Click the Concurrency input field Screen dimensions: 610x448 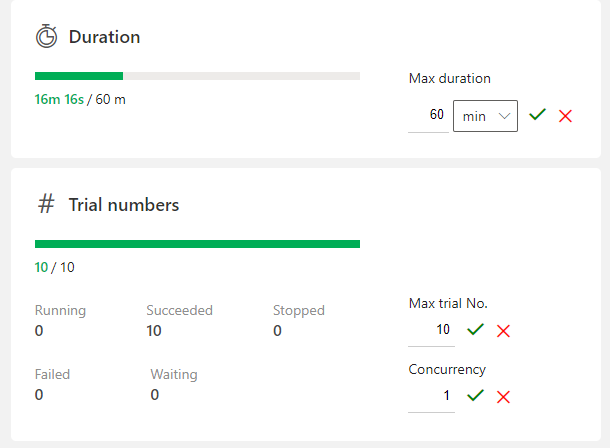pos(431,395)
